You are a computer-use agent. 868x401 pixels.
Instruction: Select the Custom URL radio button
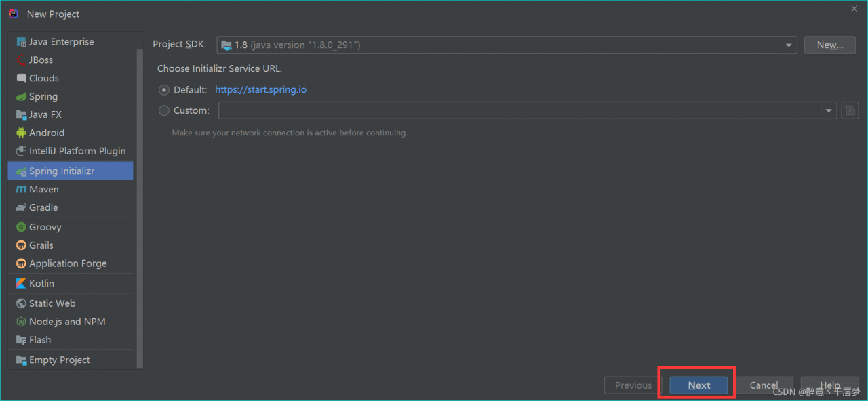(164, 110)
